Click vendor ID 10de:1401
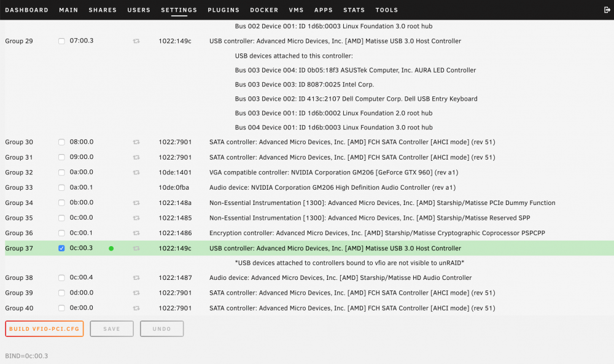Viewport: 614px width, 364px height. [175, 172]
